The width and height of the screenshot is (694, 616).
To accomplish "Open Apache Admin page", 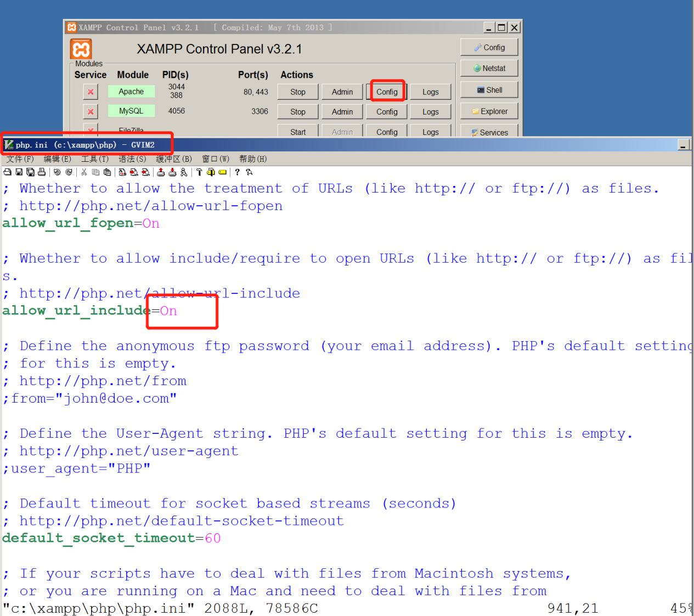I will [x=342, y=92].
